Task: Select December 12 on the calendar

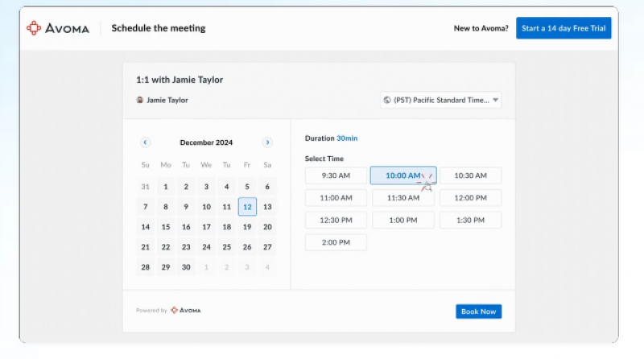Action: coord(247,207)
